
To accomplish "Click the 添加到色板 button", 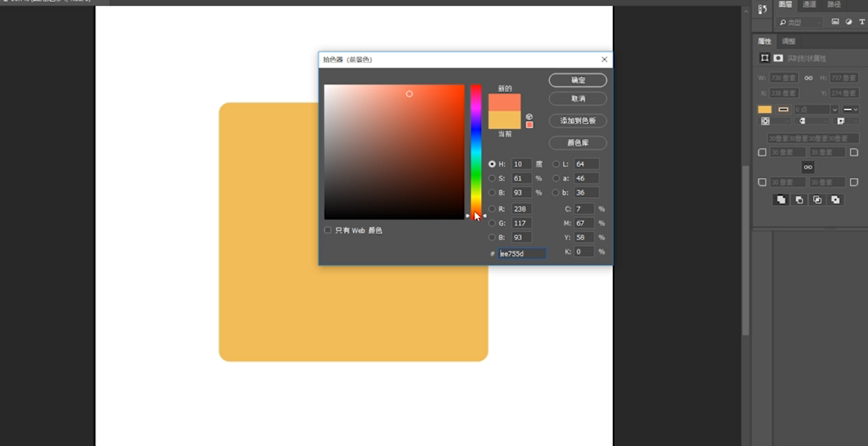I will click(x=578, y=121).
